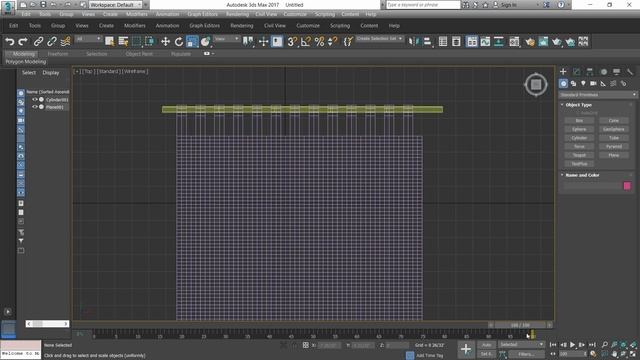This screenshot has height=360, width=640.
Task: Click the Box primitive button
Action: tap(579, 121)
